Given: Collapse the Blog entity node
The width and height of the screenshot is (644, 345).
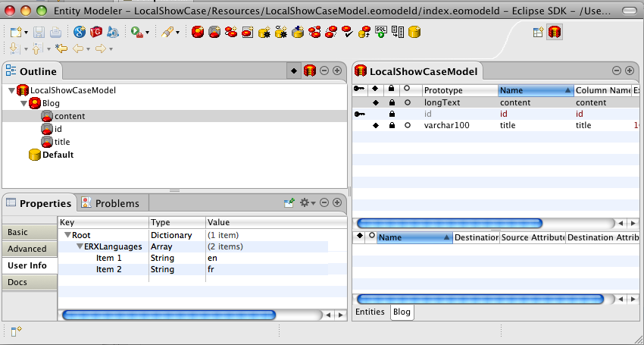Looking at the screenshot, I should [23, 104].
